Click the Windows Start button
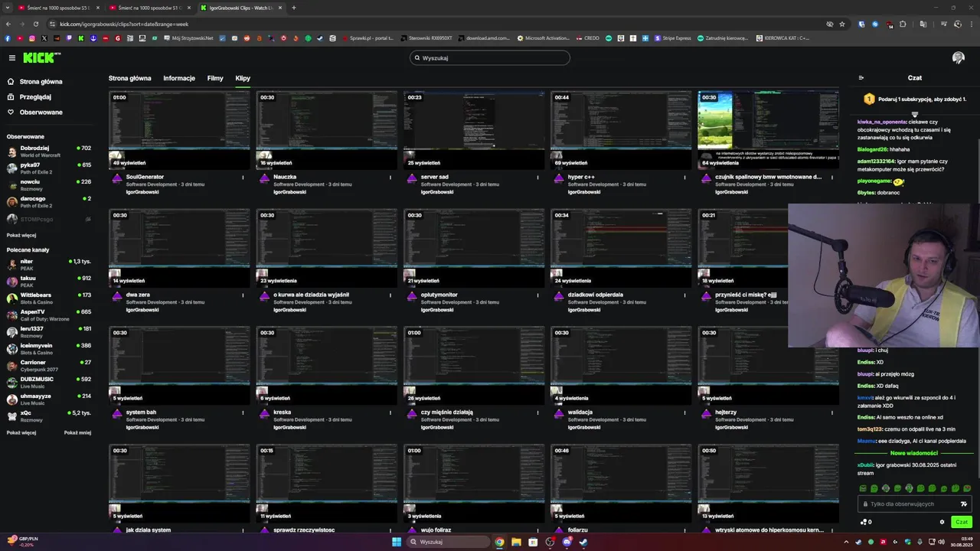980x551 pixels. 397,542
